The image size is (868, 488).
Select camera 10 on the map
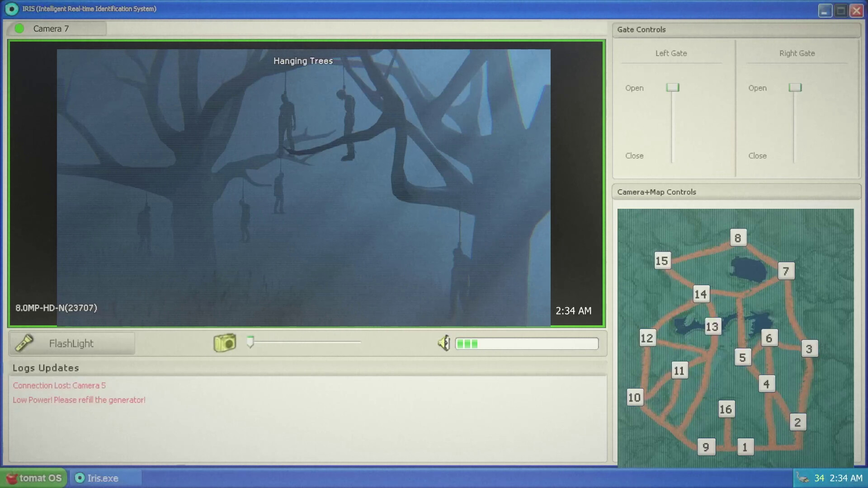634,397
